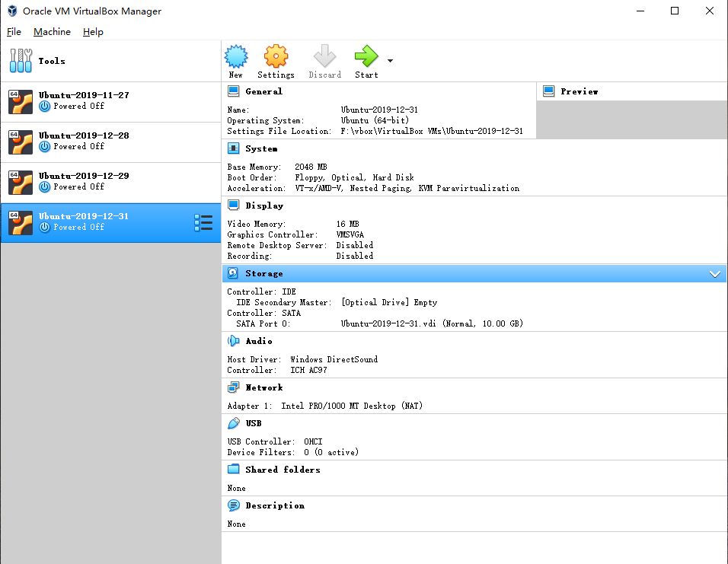
Task: Open the USB section header link
Action: tap(254, 423)
